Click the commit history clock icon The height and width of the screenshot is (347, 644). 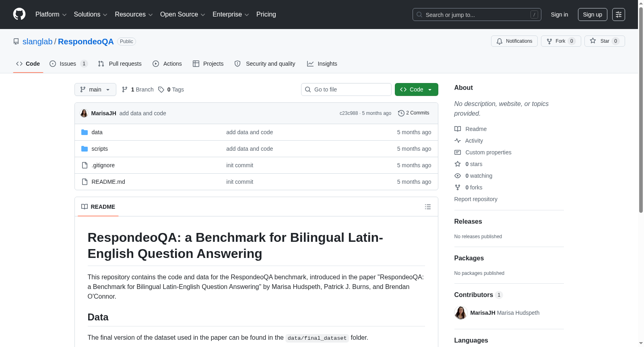coord(401,113)
